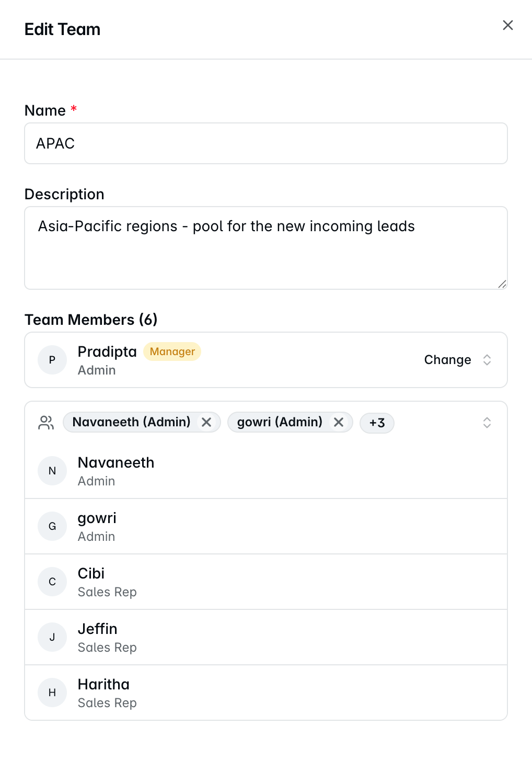The image size is (532, 771).
Task: Click Cibi's C avatar
Action: [x=52, y=582]
